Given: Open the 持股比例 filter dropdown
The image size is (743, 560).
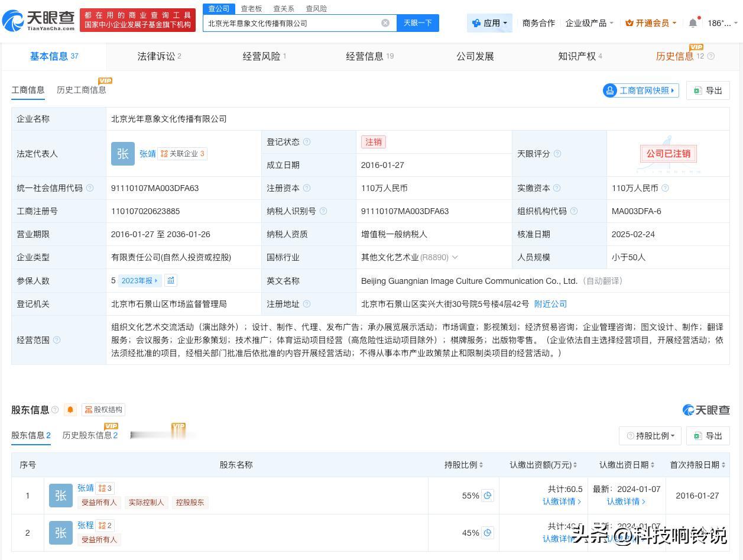Looking at the screenshot, I should coord(650,436).
